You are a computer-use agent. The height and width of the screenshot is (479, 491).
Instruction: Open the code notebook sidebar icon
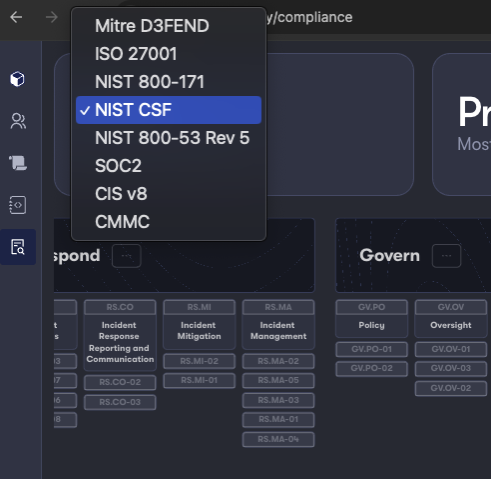17,205
